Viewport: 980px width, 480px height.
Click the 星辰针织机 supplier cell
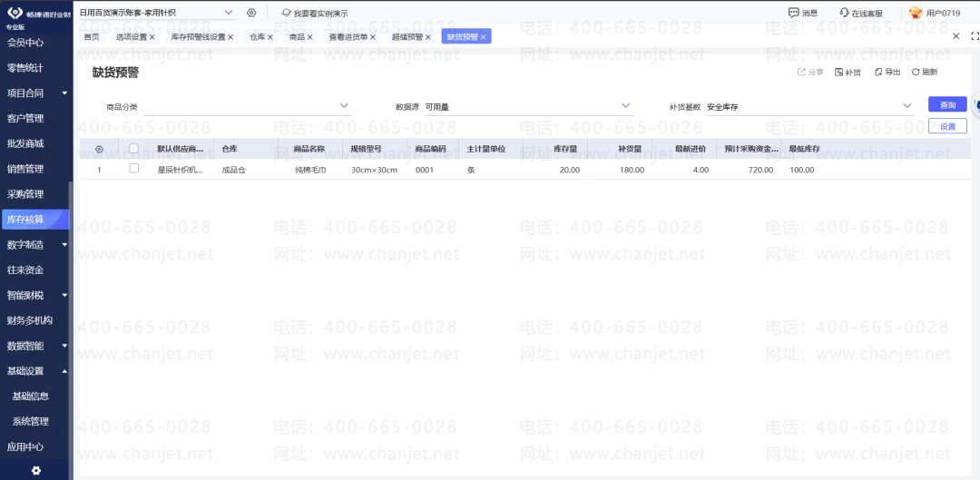point(181,170)
